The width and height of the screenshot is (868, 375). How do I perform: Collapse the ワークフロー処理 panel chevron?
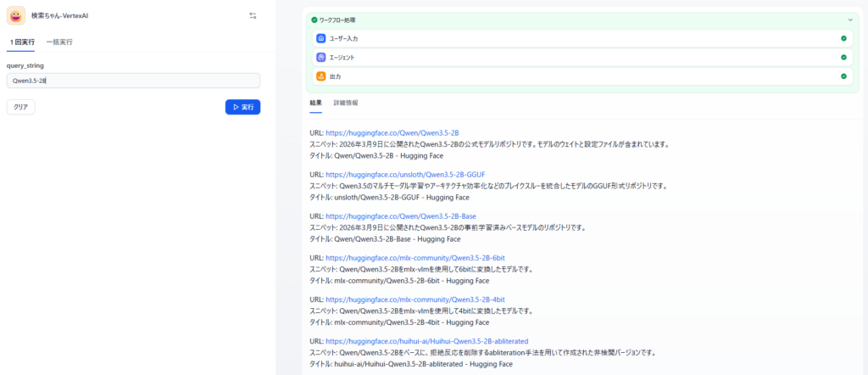(849, 20)
